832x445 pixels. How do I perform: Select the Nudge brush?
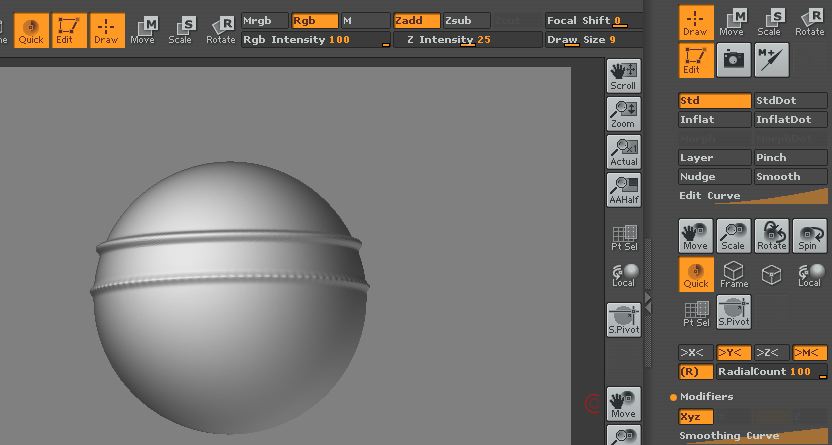click(715, 177)
